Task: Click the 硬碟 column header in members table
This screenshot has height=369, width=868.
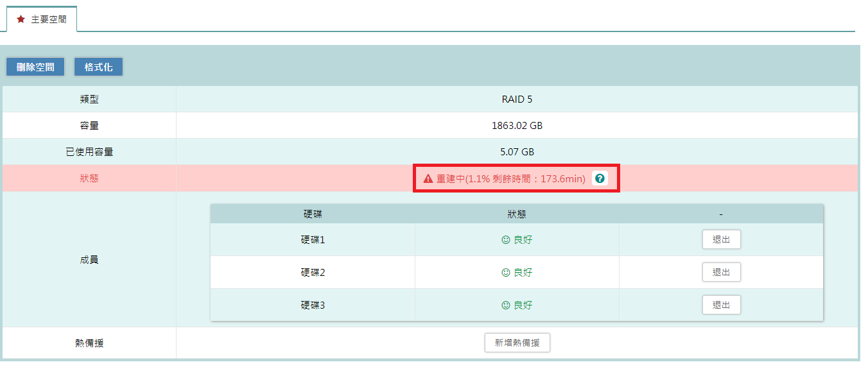Action: (313, 214)
